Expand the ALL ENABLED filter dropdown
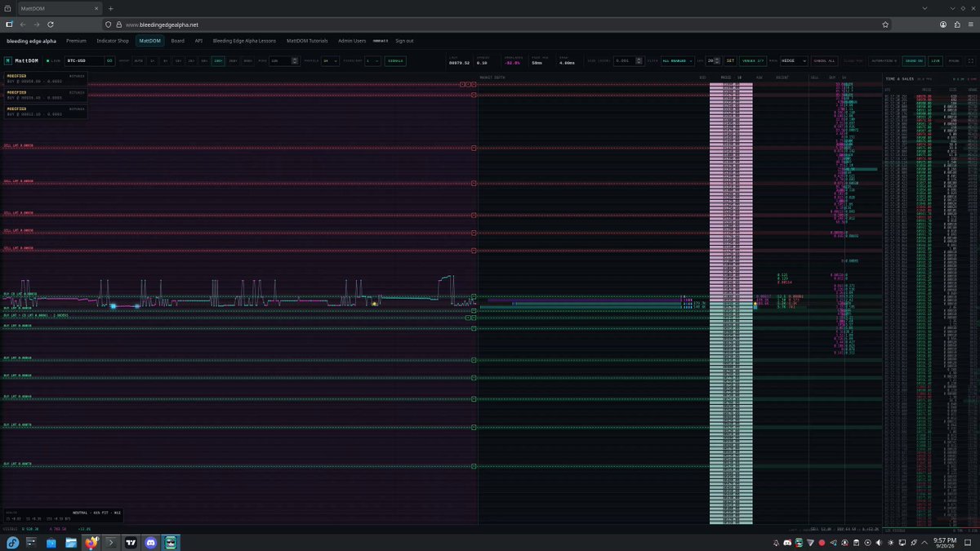Image resolution: width=980 pixels, height=551 pixels. [679, 60]
